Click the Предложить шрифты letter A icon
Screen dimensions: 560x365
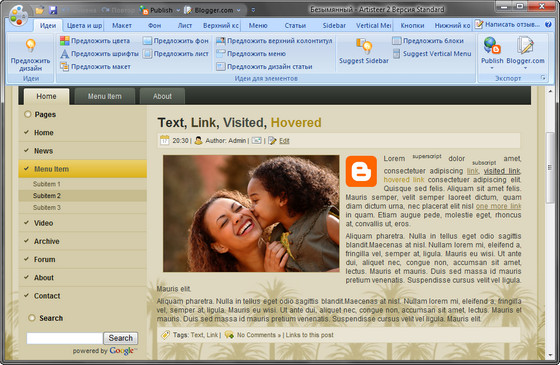pyautogui.click(x=65, y=54)
